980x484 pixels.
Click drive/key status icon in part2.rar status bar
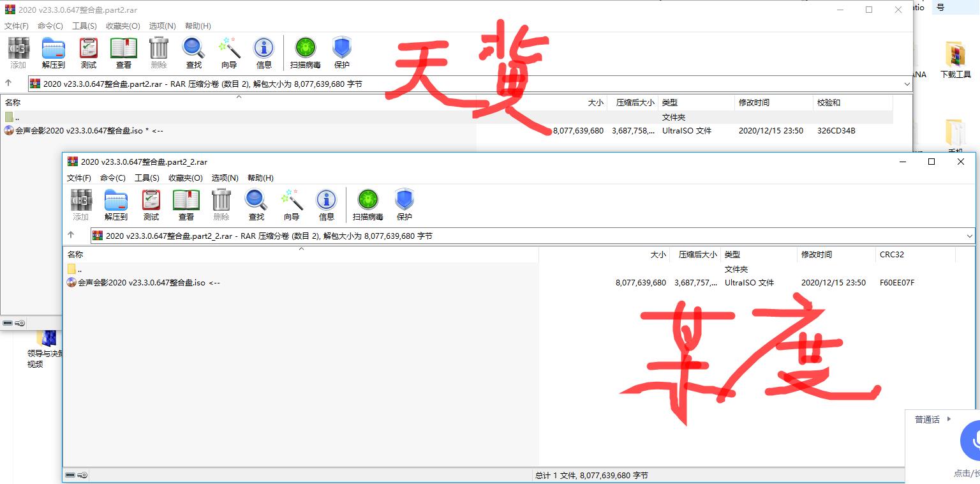pos(14,323)
